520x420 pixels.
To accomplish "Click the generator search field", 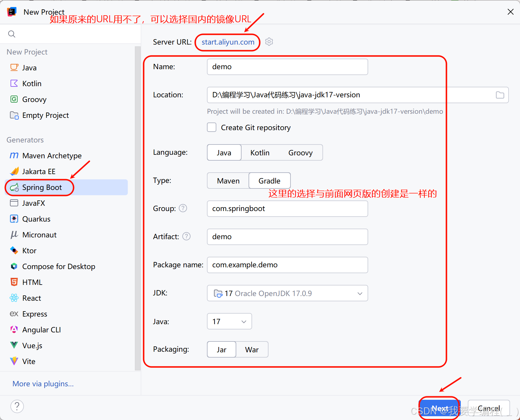I will pyautogui.click(x=70, y=34).
